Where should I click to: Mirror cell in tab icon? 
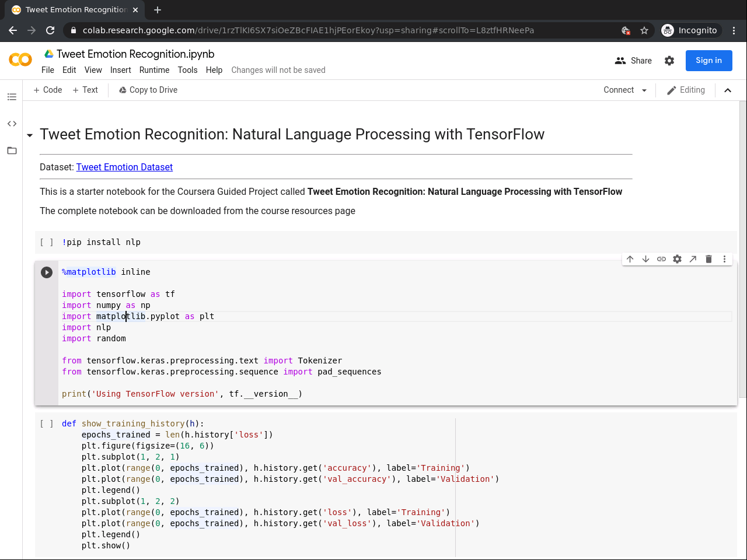(693, 259)
